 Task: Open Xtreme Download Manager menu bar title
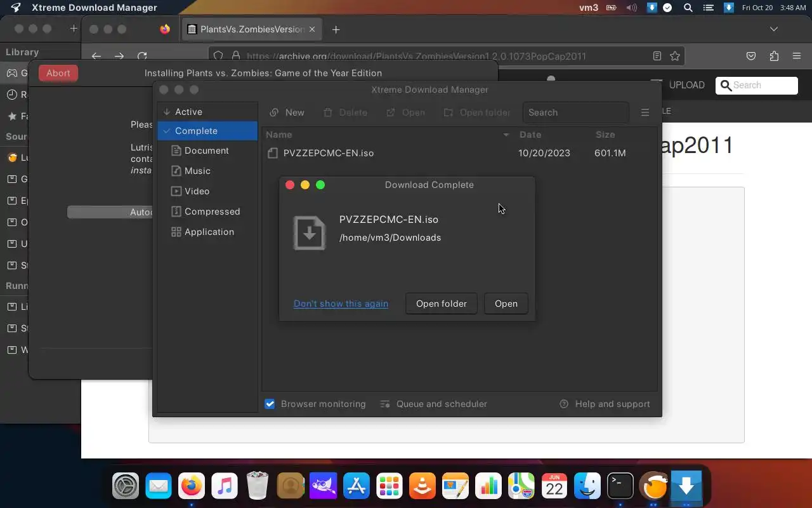95,8
